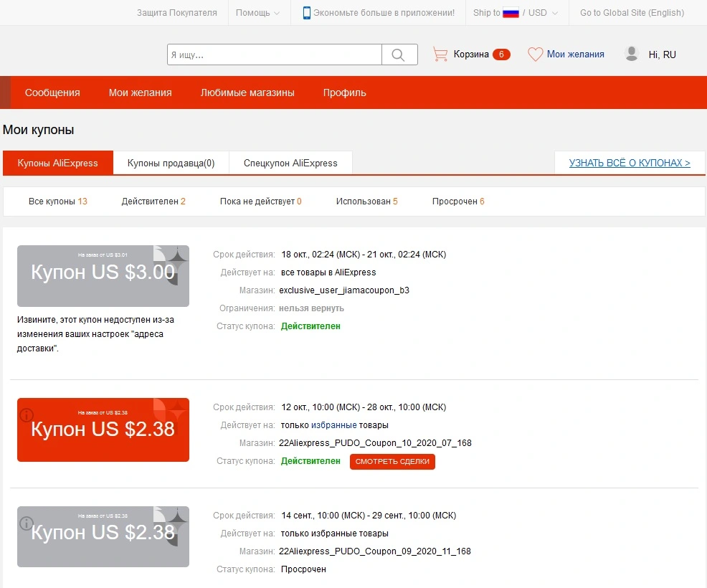This screenshot has width=707, height=588.
Task: Click Действителен status of $3.00 coupon
Action: coord(310,326)
